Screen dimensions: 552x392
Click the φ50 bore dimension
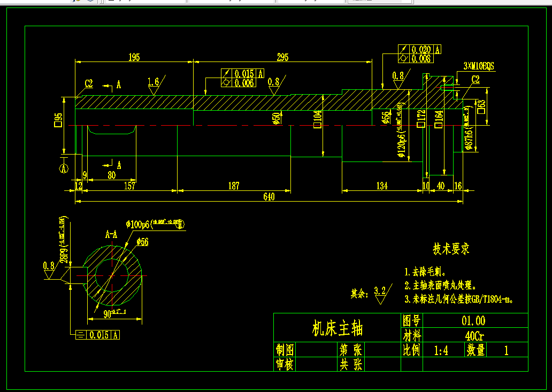[x=277, y=118]
